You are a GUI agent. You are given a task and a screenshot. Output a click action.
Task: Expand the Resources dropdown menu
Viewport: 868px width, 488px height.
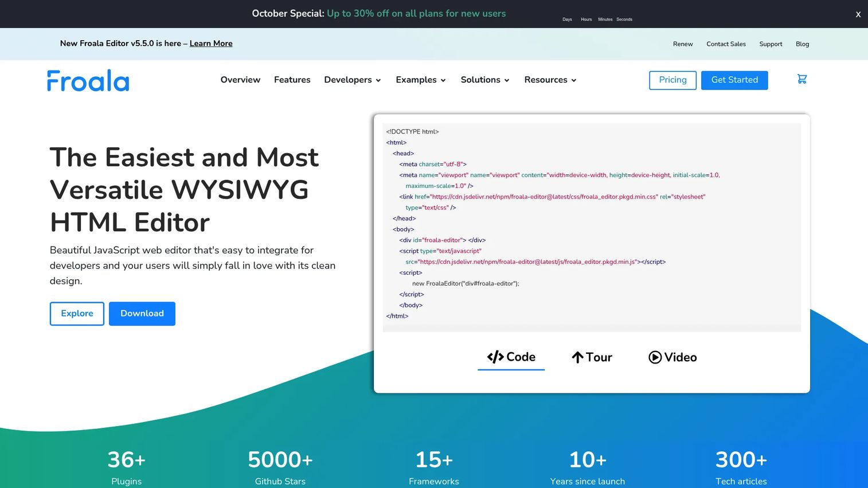pyautogui.click(x=550, y=80)
